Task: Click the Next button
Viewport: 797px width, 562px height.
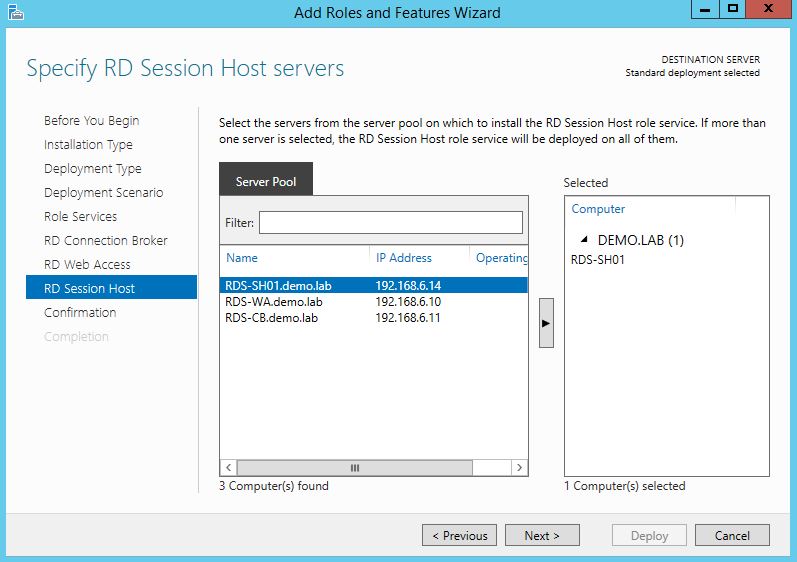Action: click(x=542, y=536)
